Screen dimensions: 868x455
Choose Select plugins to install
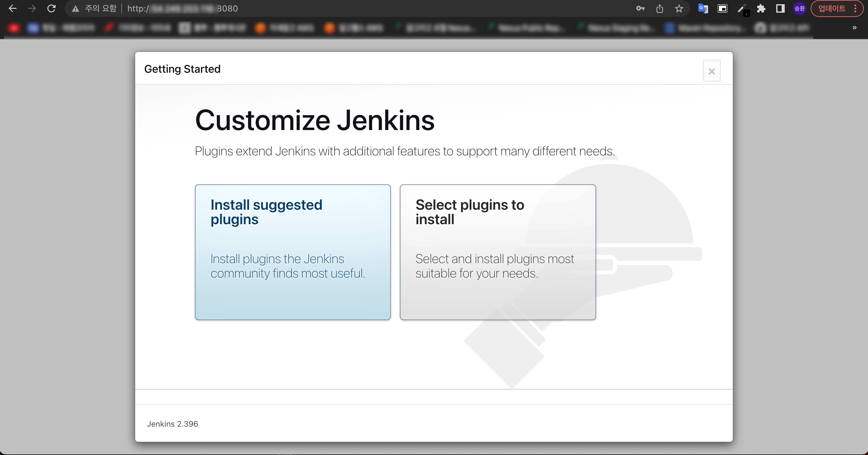coord(497,252)
